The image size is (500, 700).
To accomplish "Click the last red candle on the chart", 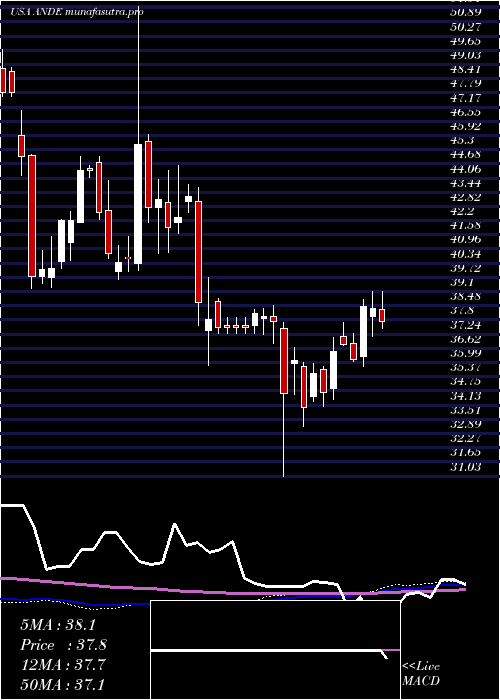I will 382,315.
